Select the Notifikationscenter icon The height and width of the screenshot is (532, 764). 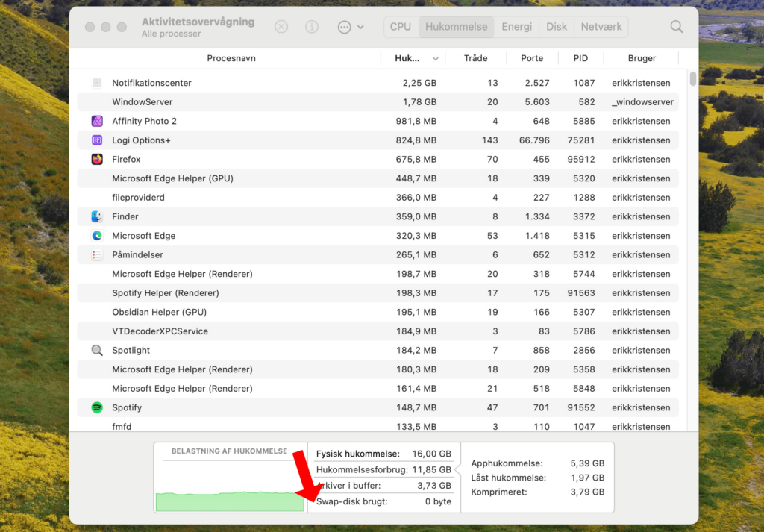point(97,83)
